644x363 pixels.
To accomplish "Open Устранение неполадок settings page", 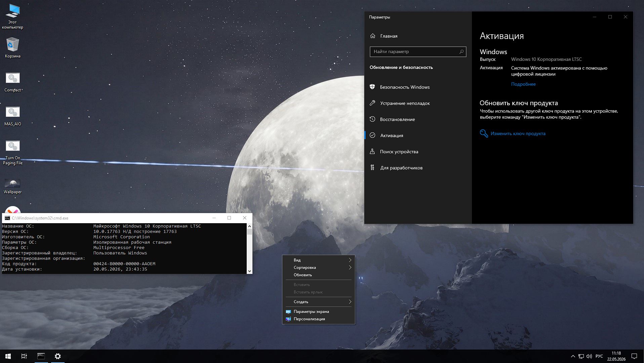I will (x=418, y=103).
